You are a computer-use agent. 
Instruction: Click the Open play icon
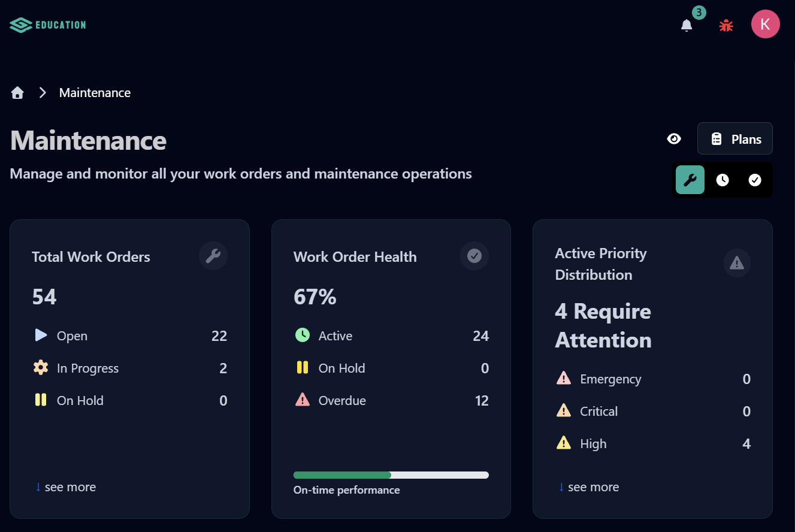[41, 335]
